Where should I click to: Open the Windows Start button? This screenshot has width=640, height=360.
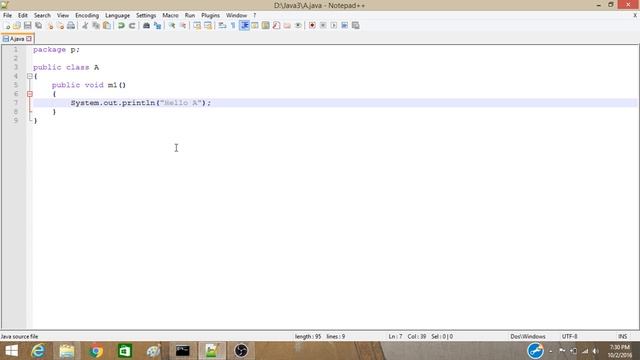(x=11, y=351)
